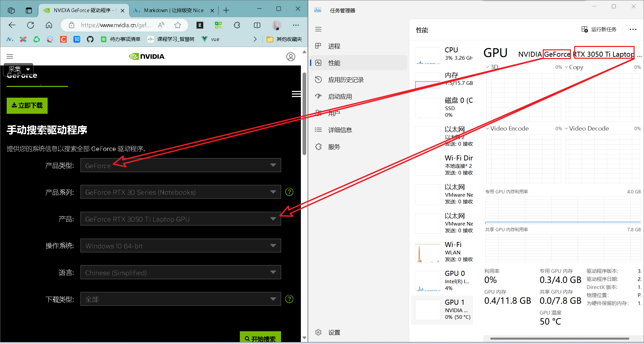This screenshot has width=644, height=344.
Task: Open 服务 in Task Manager
Action: 359,147
